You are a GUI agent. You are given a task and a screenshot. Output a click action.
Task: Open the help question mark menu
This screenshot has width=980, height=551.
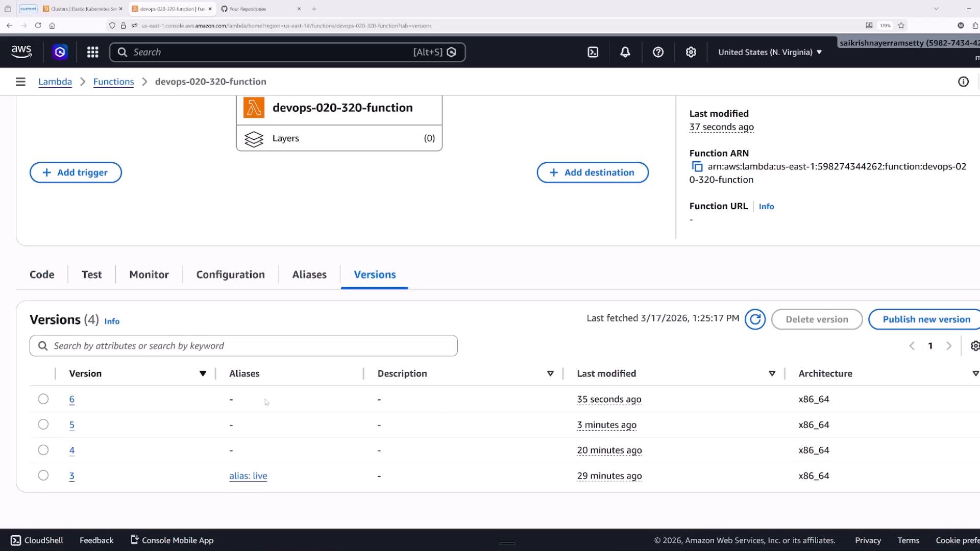(658, 52)
